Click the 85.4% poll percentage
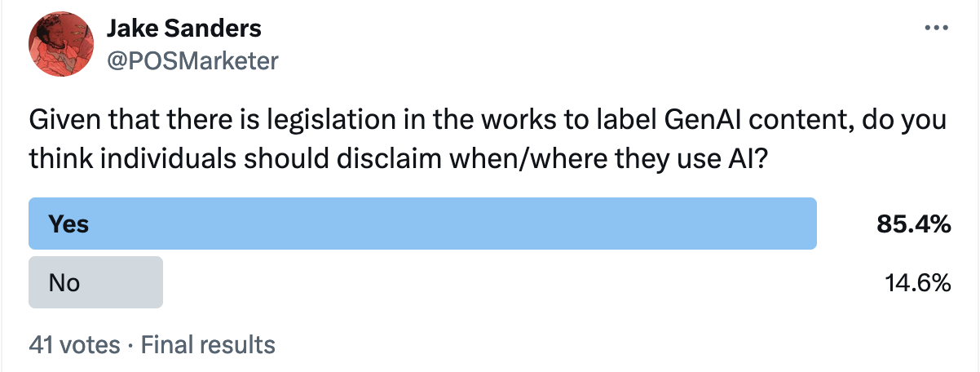Image resolution: width=980 pixels, height=372 pixels. pos(913,224)
